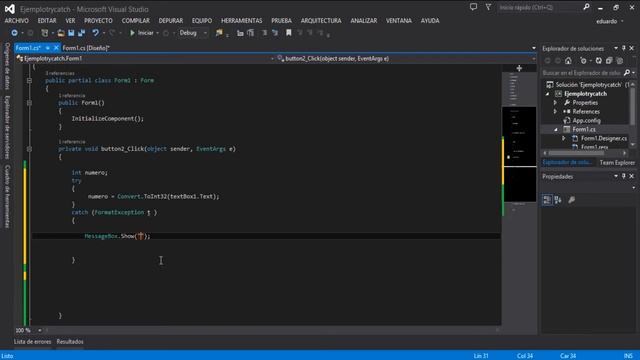
Task: Expand the Properties tree node
Action: (x=555, y=102)
